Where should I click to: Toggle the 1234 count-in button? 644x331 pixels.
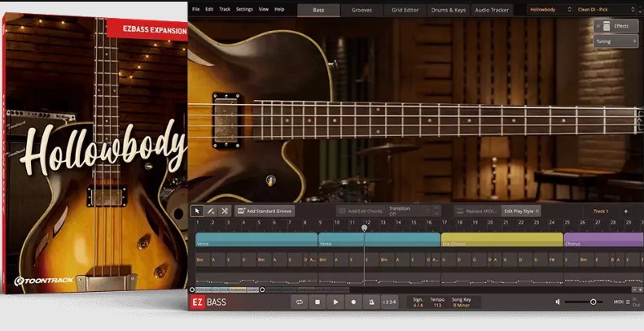click(389, 303)
